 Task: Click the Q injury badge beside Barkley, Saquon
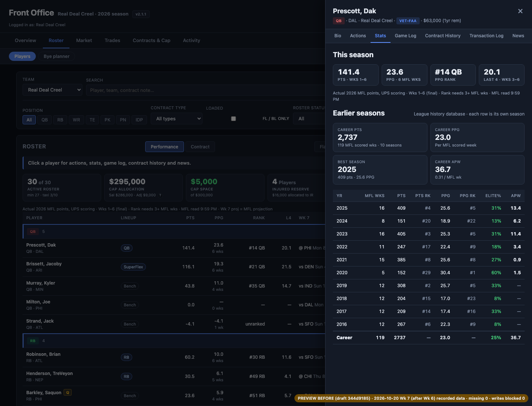(x=68, y=392)
